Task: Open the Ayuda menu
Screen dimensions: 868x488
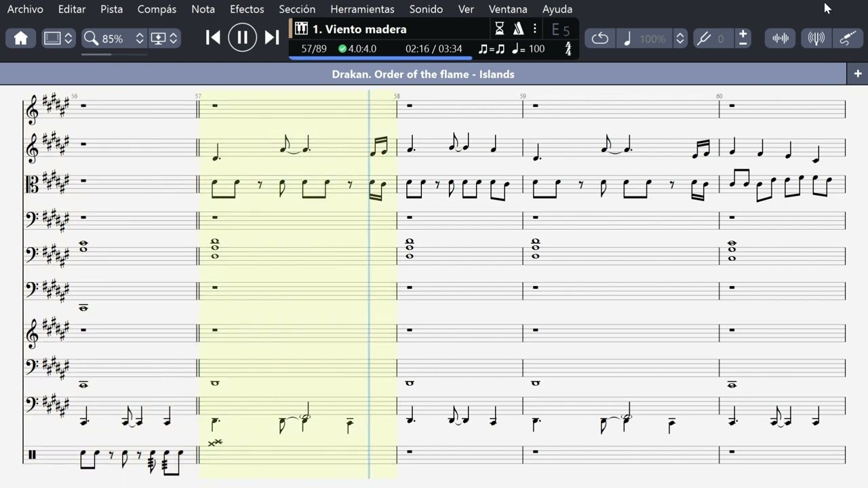Action: [557, 9]
